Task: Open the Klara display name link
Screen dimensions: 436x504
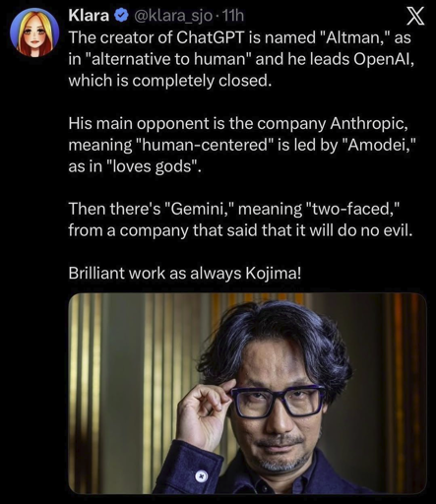Action: tap(89, 16)
